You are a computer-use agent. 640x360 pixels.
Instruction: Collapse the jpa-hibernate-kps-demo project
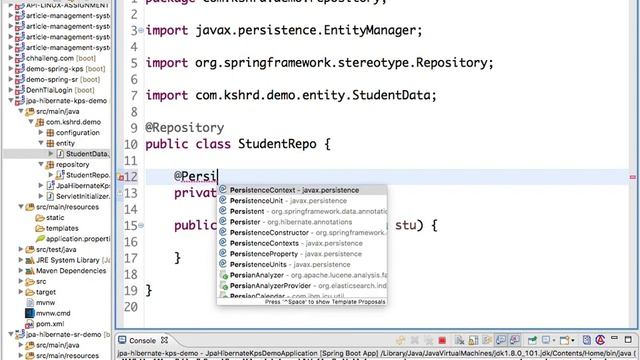coord(11,100)
